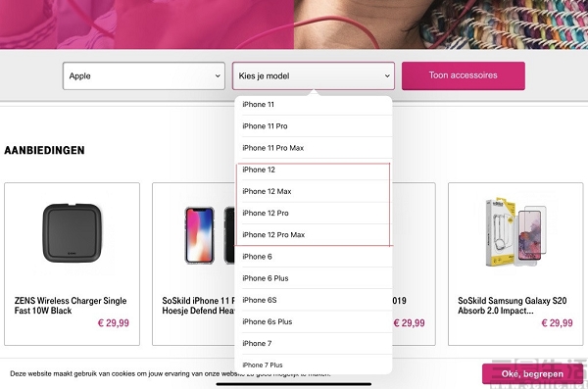The image size is (588, 389).
Task: Pick iPhone 12 Pro Max model
Action: (314, 235)
